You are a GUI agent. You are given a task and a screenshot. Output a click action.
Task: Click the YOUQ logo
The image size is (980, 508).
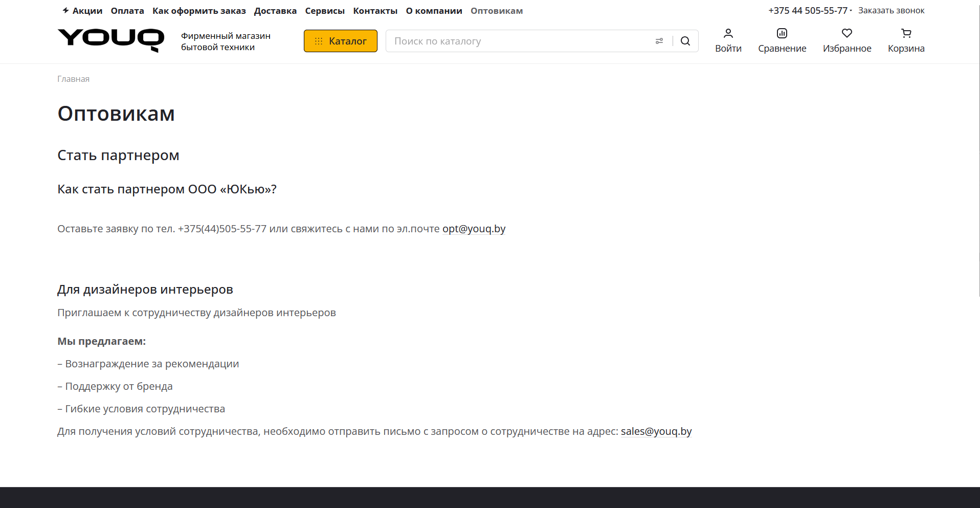[x=110, y=40]
